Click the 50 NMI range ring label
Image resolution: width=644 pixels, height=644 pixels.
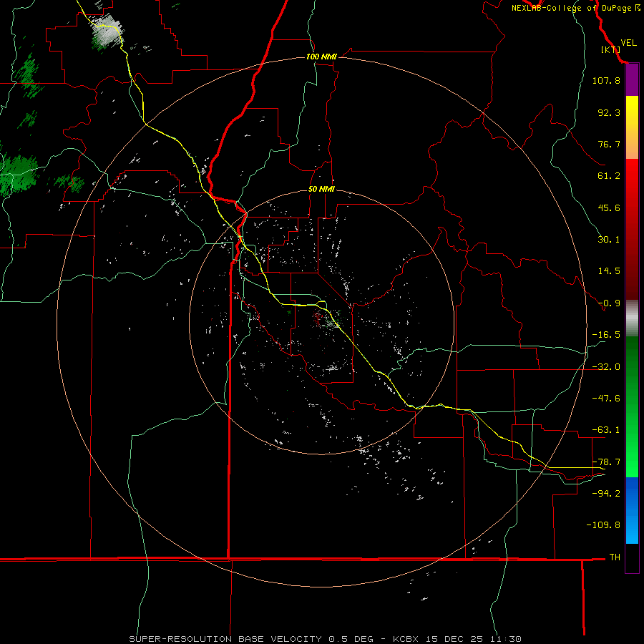(321, 190)
